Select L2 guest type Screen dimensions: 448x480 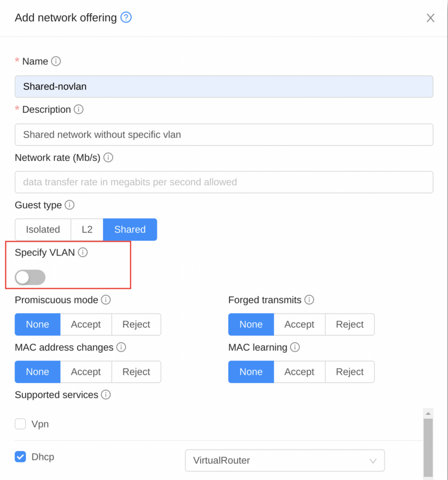pyautogui.click(x=87, y=230)
